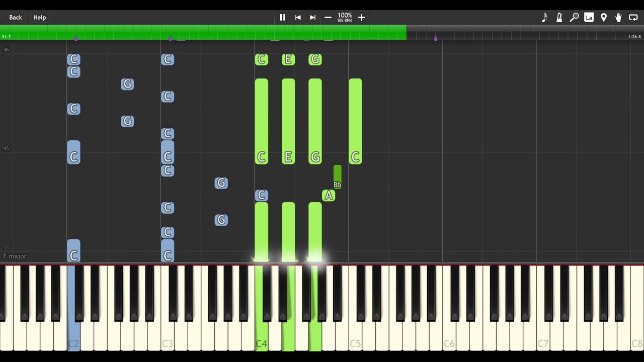Click the green song progress bar
The height and width of the screenshot is (362, 644).
point(201,32)
